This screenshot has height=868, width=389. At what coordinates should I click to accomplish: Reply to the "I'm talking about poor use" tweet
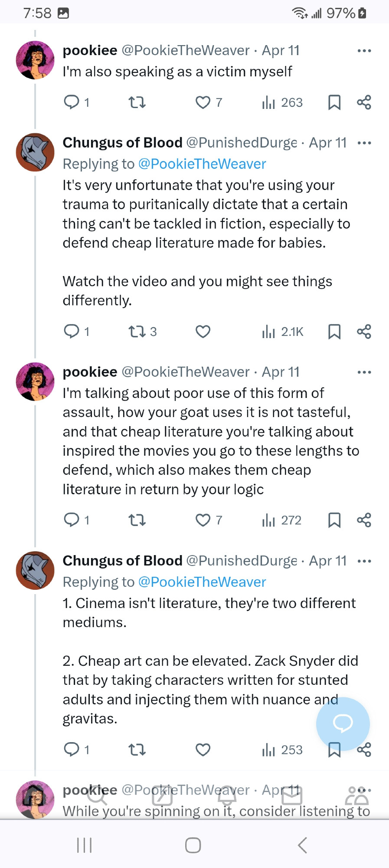[x=72, y=519]
